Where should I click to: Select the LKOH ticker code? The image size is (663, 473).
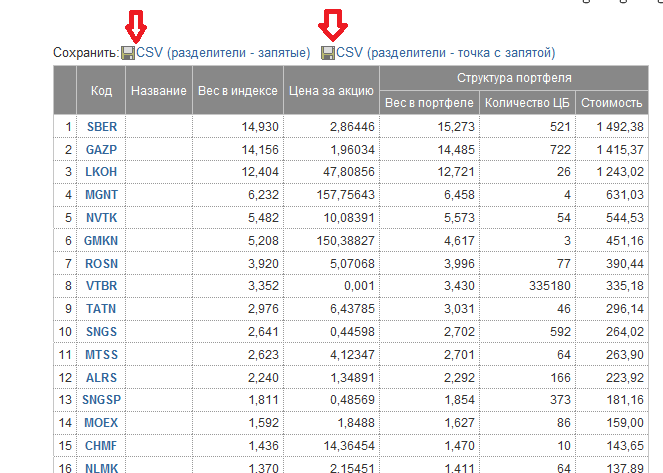101,172
